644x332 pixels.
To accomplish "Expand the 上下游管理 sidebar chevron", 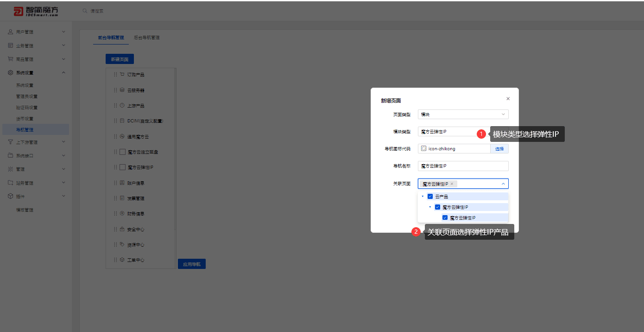I will (63, 142).
